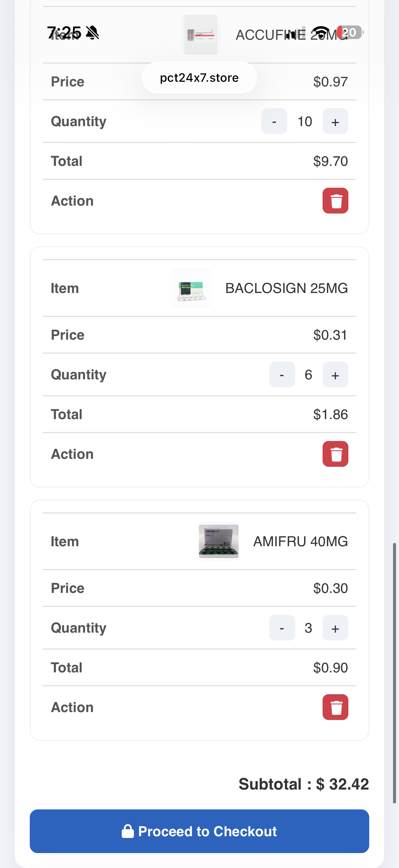Tap the pct24x7.store address pill
Image resolution: width=399 pixels, height=868 pixels.
pyautogui.click(x=199, y=78)
